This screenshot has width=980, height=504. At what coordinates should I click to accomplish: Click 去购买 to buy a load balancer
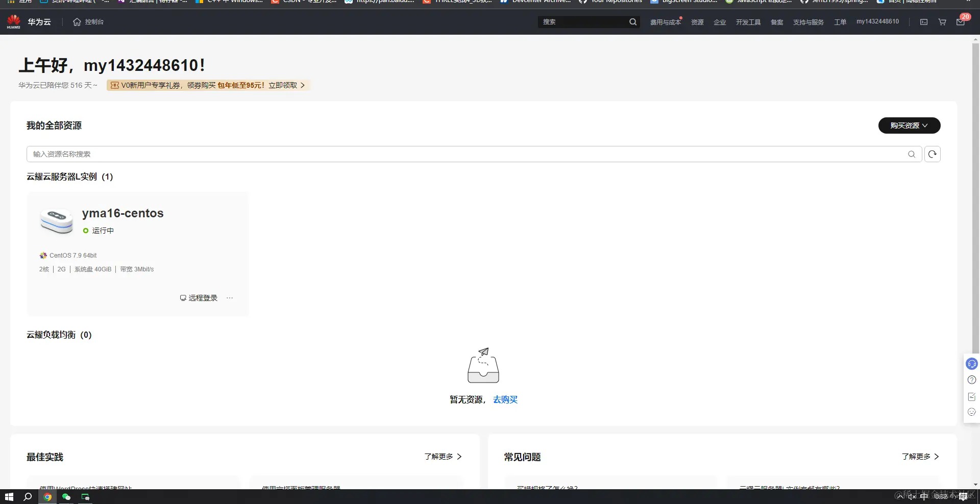(x=505, y=399)
